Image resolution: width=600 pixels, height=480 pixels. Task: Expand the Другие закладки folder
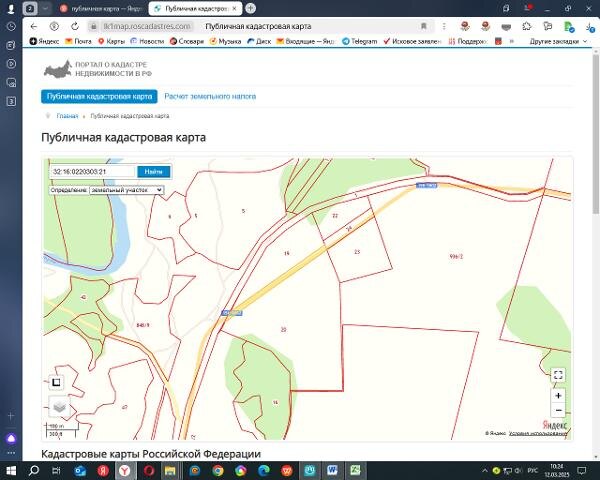click(x=558, y=41)
